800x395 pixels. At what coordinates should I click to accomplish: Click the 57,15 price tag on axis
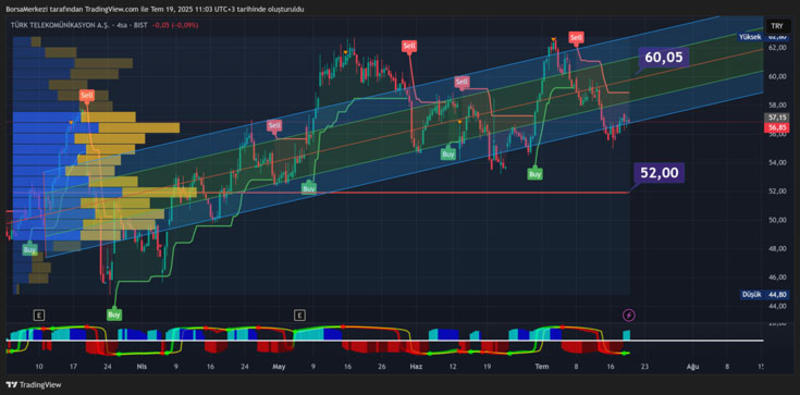pos(776,117)
